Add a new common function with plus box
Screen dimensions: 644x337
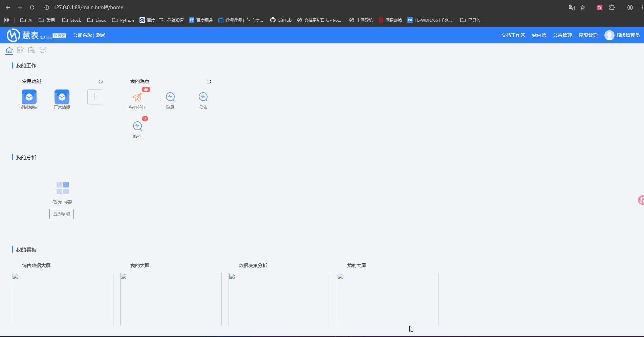pyautogui.click(x=95, y=97)
